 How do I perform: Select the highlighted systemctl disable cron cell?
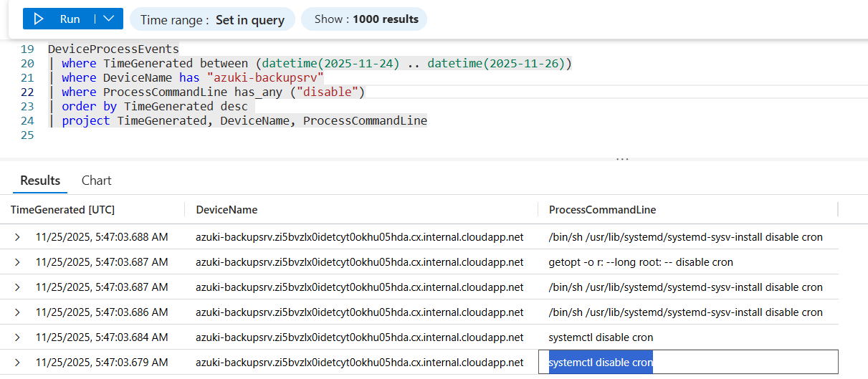688,363
